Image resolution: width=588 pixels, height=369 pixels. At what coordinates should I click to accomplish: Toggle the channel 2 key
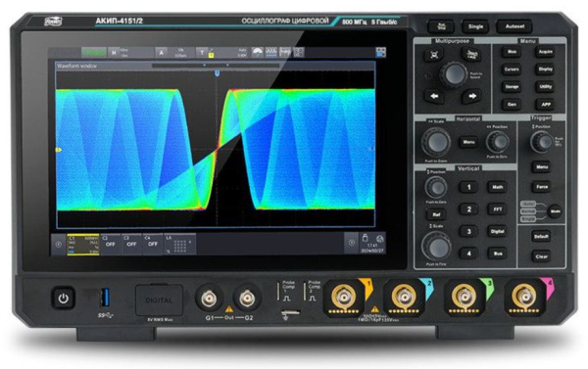click(468, 209)
